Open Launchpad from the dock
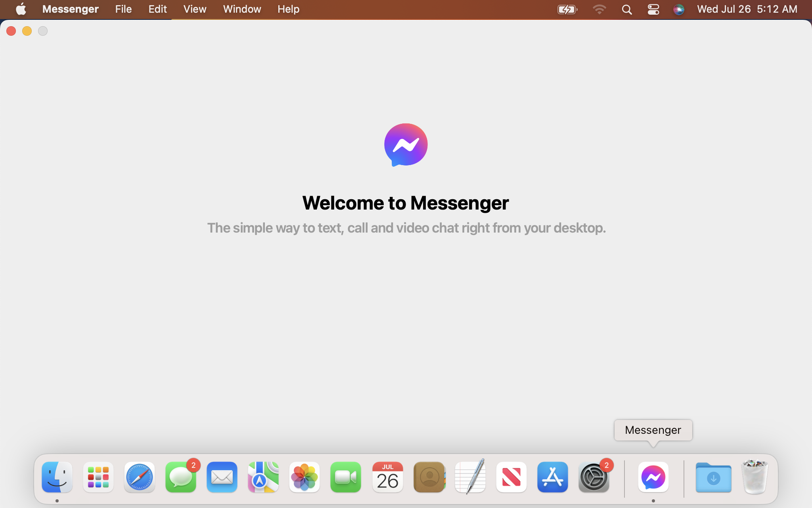 (x=98, y=477)
